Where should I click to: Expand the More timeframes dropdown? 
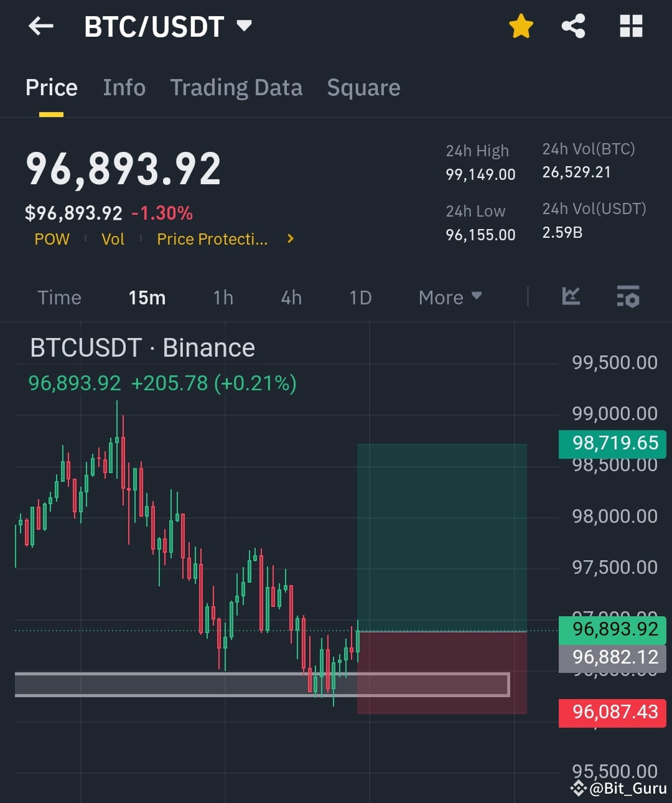pyautogui.click(x=449, y=298)
